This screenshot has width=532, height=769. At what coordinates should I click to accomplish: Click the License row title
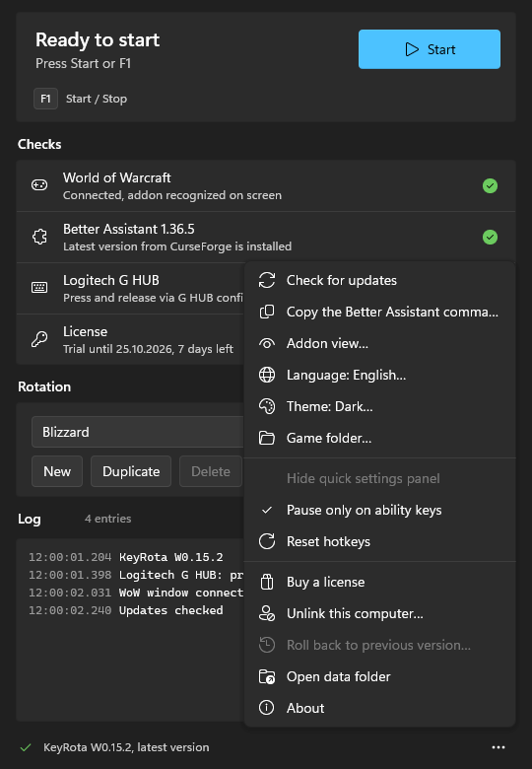86,331
